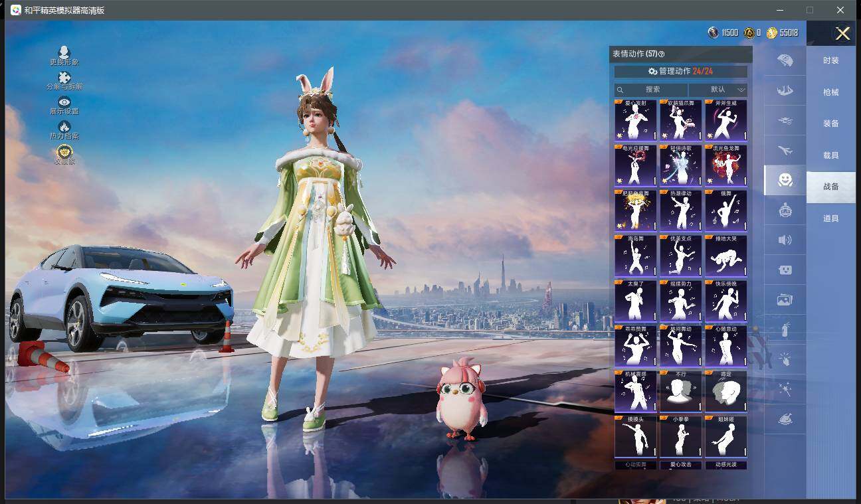The image size is (861, 504).
Task: Open the spray can category icon
Action: 785,329
